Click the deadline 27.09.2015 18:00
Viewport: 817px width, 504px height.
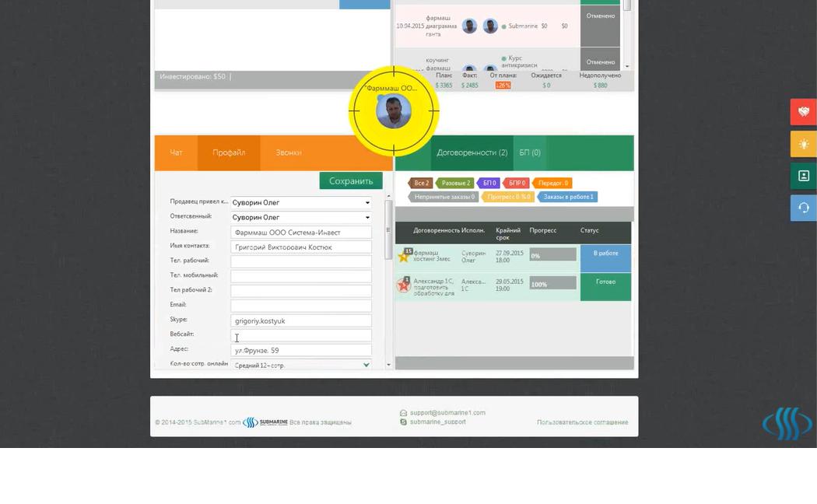pyautogui.click(x=509, y=256)
